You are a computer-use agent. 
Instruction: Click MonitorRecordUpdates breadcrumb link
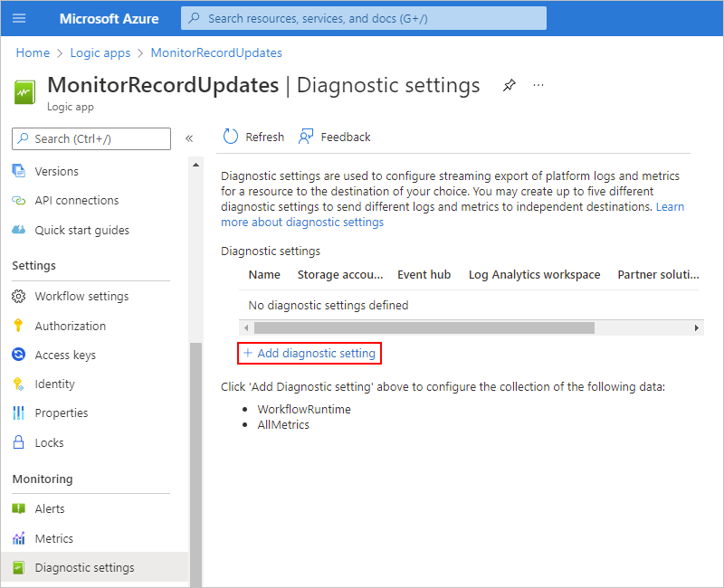coord(216,52)
